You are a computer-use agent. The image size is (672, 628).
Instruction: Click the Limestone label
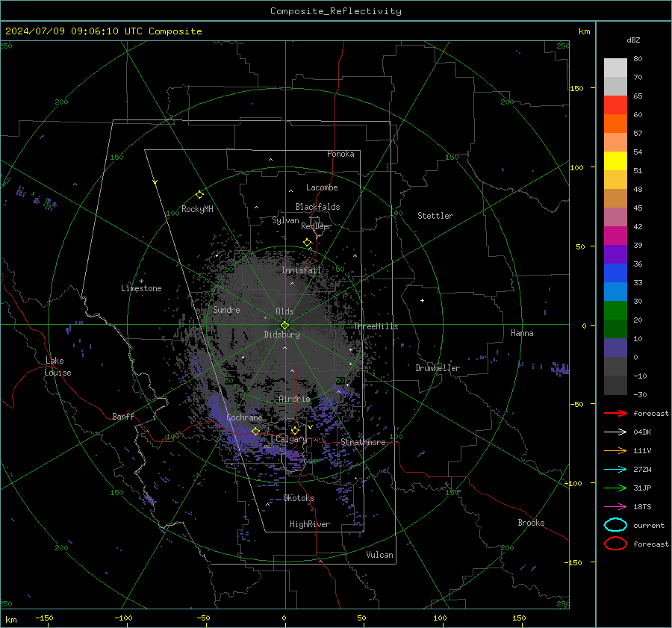click(x=141, y=288)
